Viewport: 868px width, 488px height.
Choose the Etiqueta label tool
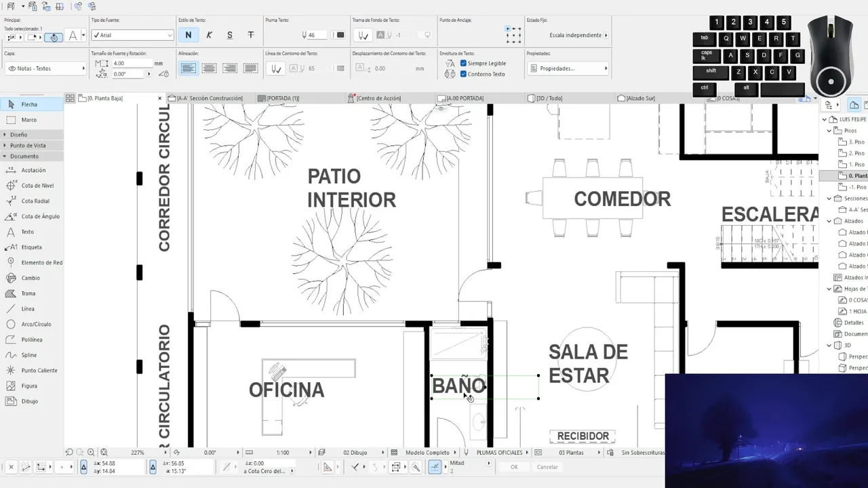coord(31,247)
